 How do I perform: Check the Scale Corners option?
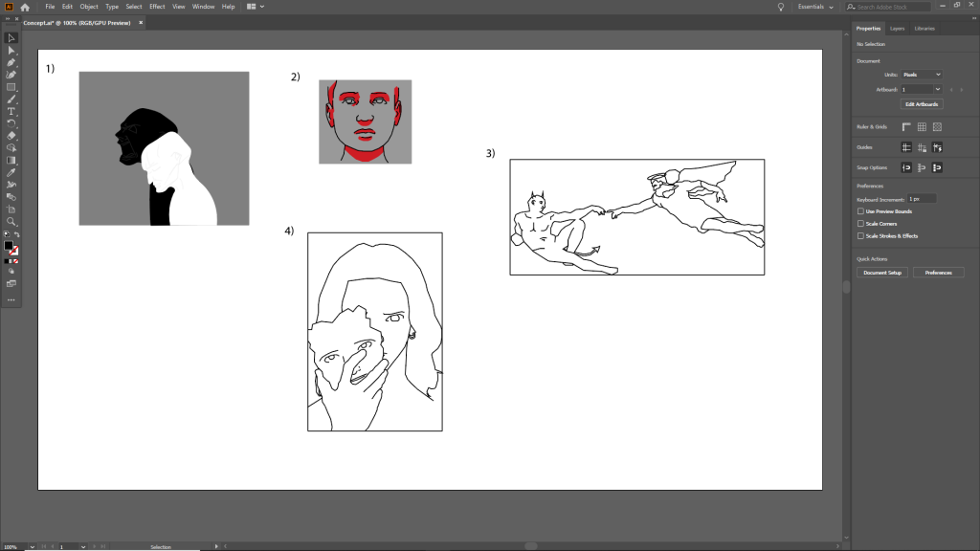pos(860,223)
